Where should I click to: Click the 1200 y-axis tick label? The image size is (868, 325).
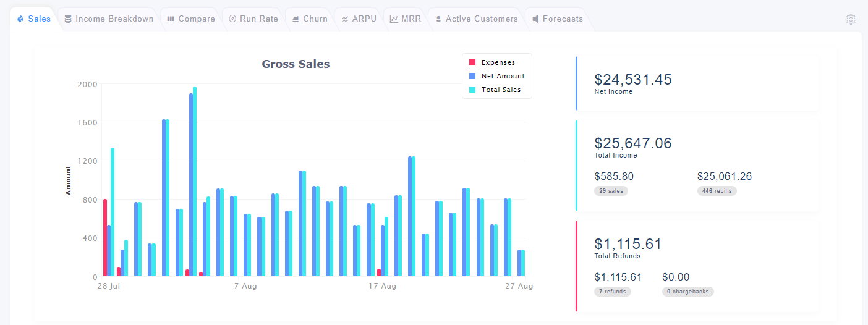point(88,161)
